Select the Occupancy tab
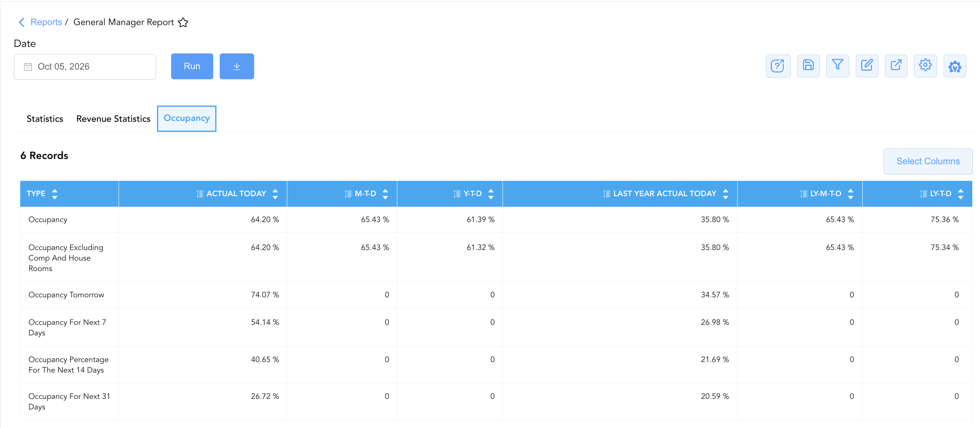This screenshot has height=428, width=980. 187,119
